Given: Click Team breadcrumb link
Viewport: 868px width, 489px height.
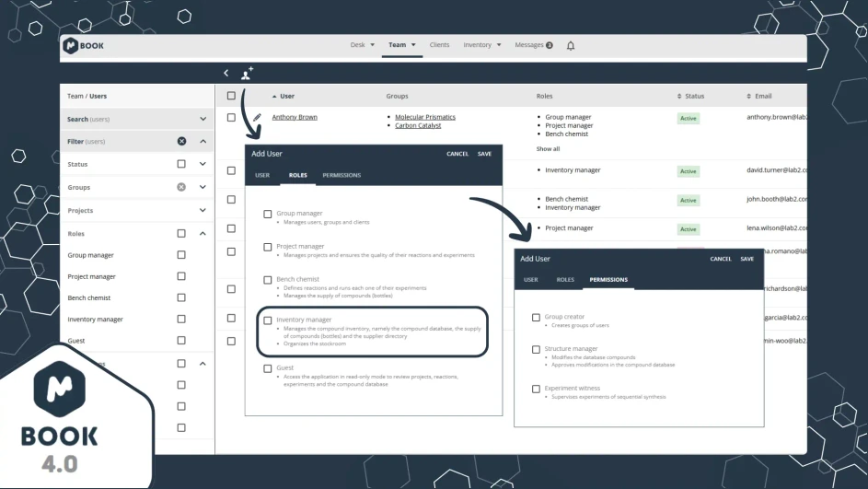Looking at the screenshot, I should pos(75,97).
